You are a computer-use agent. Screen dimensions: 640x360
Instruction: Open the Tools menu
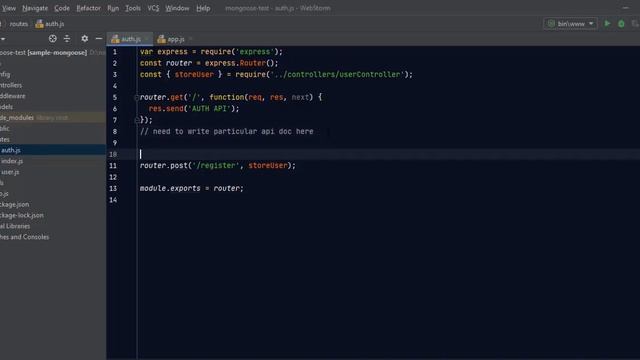133,8
